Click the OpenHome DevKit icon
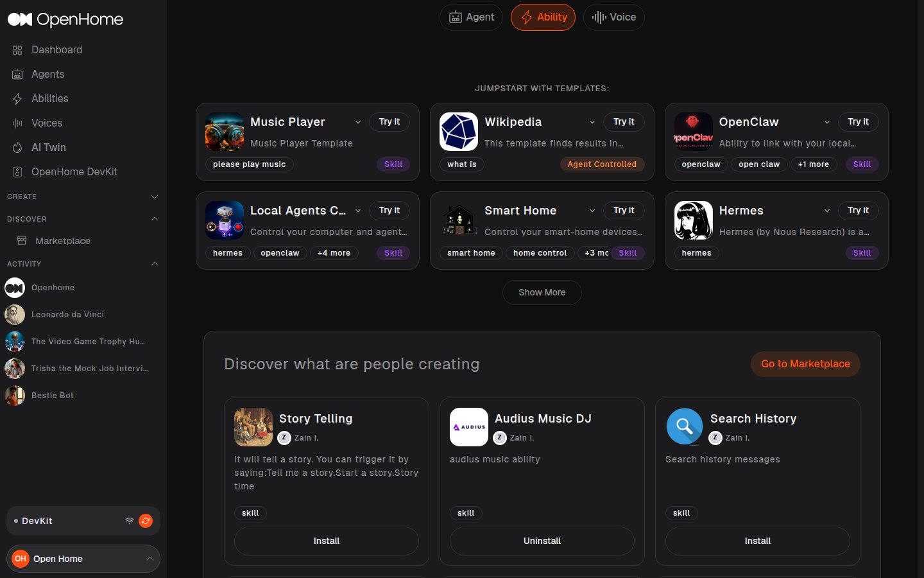Screen dimensions: 924x578 pos(17,172)
